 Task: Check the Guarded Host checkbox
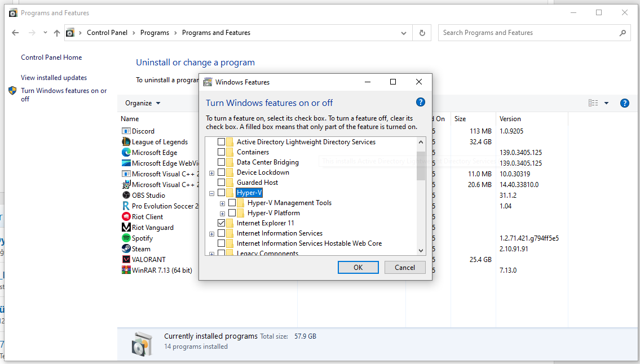(x=221, y=183)
